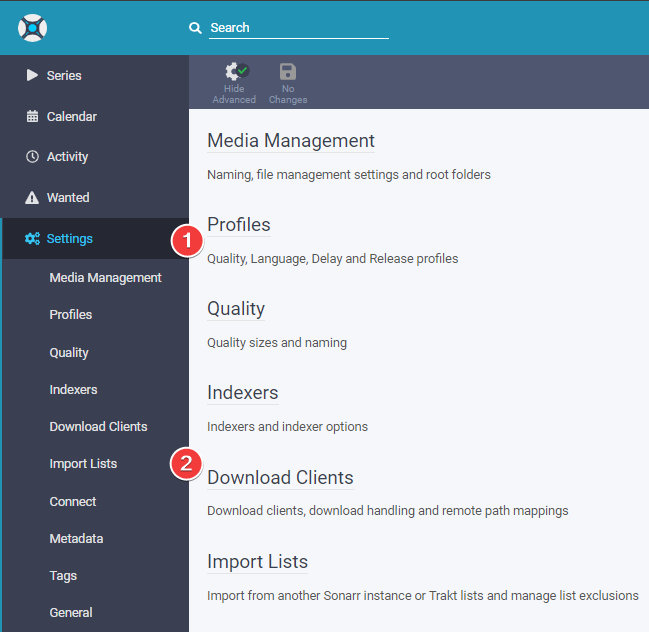The width and height of the screenshot is (649, 632).
Task: Click the Download Clients heading link
Action: tap(280, 478)
